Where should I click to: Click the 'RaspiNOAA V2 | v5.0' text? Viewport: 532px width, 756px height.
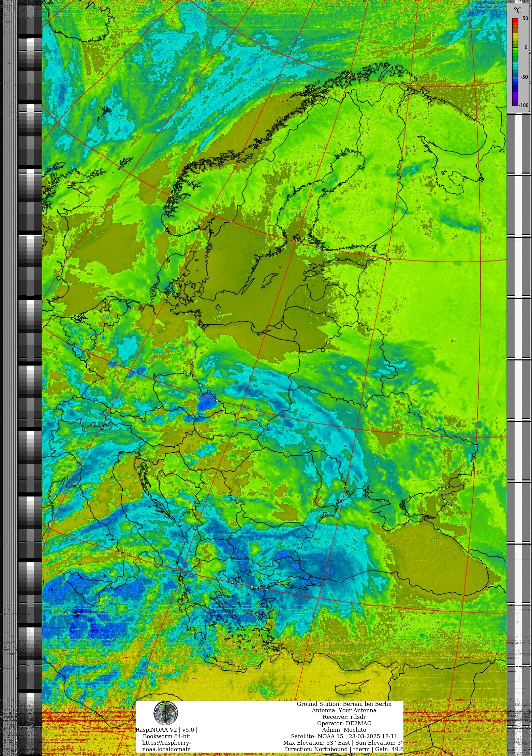coord(166,730)
